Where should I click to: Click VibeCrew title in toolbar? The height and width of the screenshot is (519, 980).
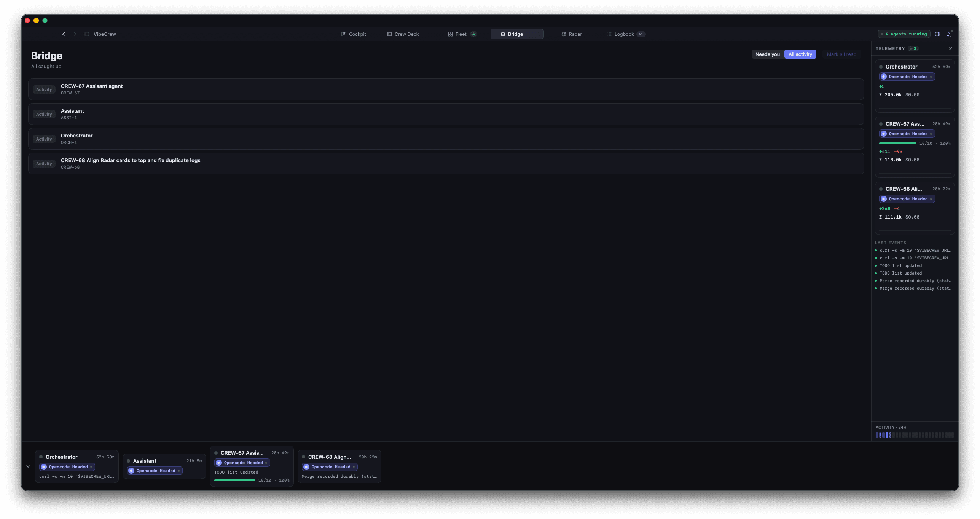coord(105,34)
